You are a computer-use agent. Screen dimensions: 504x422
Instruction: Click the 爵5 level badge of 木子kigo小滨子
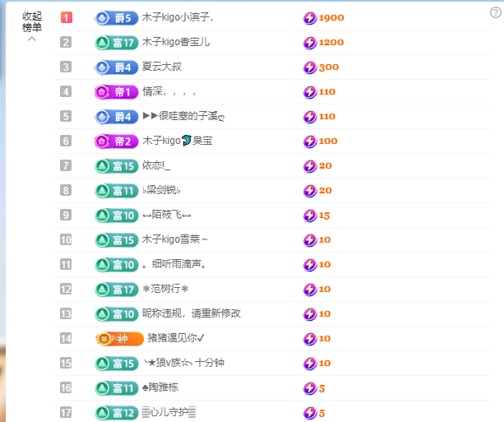point(116,18)
